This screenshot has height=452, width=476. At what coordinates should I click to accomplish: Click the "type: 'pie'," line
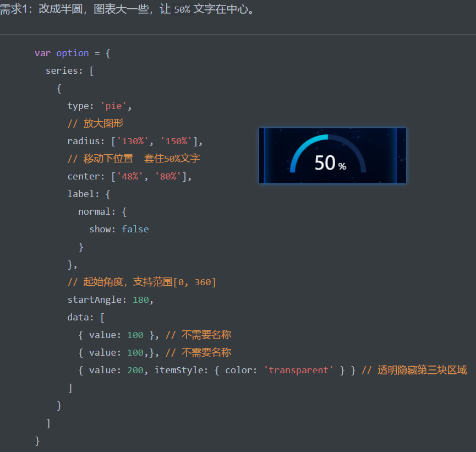point(100,106)
